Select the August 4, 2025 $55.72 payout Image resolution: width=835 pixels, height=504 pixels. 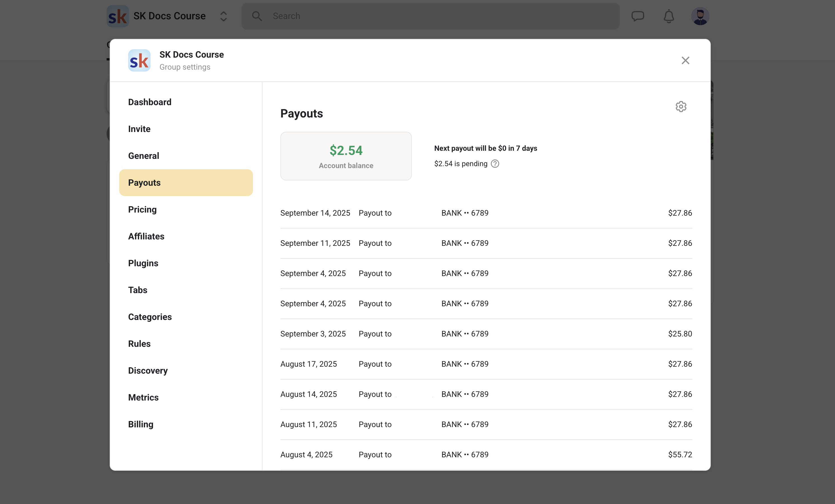click(485, 454)
